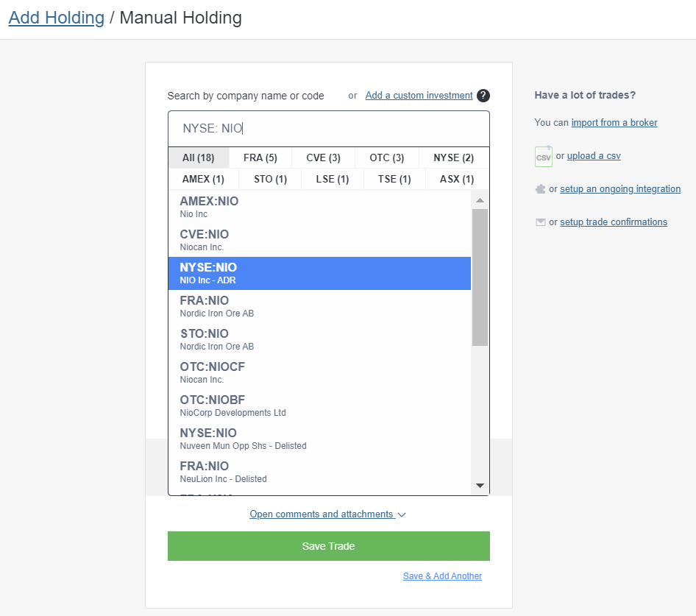Screen dimensions: 696x616
Task: Click import from a broker link
Action: pos(614,123)
